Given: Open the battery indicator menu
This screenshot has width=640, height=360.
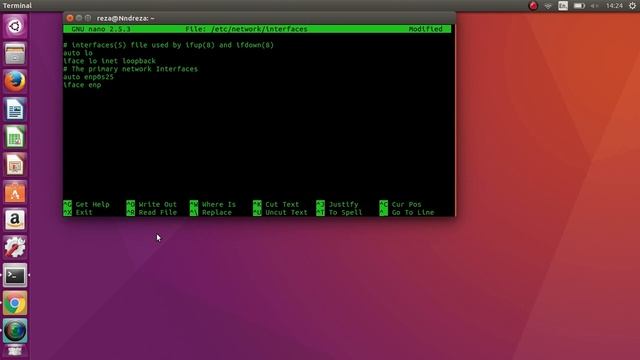Looking at the screenshot, I should pyautogui.click(x=579, y=6).
